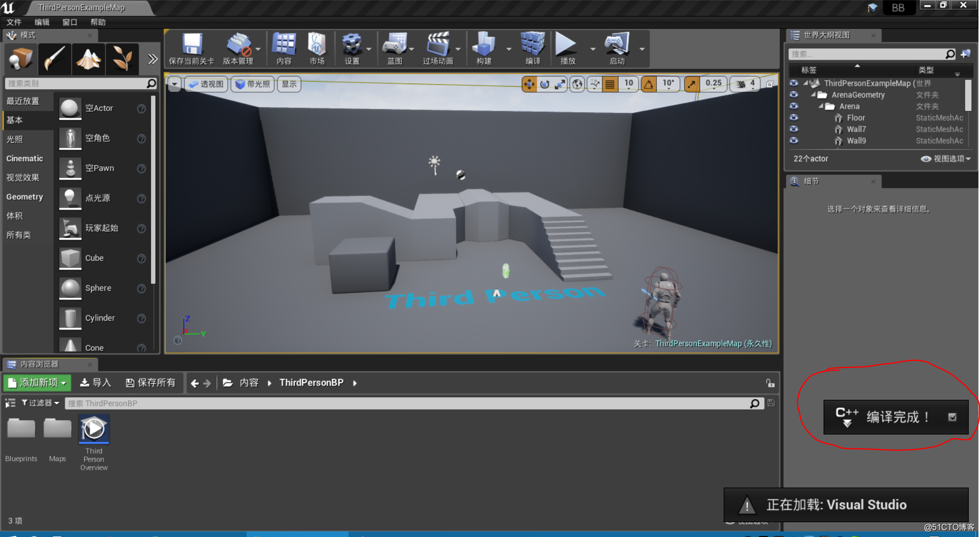
Task: Click the Import button in Content Browser
Action: tap(96, 382)
